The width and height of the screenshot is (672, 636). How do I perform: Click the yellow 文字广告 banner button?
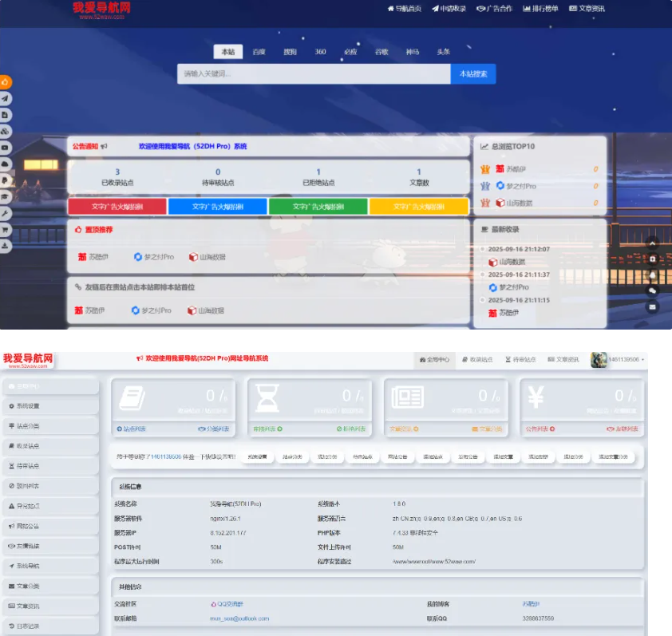(x=418, y=207)
